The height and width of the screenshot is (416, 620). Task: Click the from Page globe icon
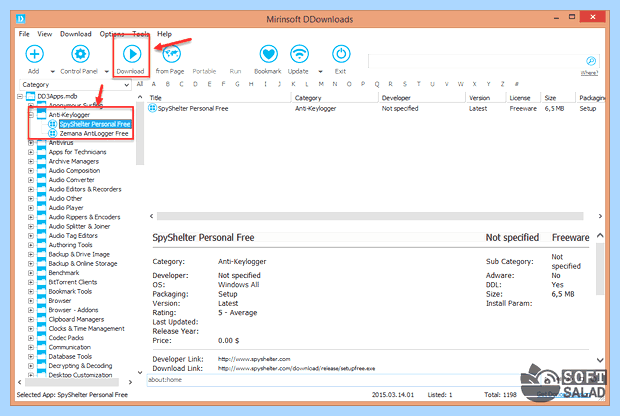tap(171, 54)
